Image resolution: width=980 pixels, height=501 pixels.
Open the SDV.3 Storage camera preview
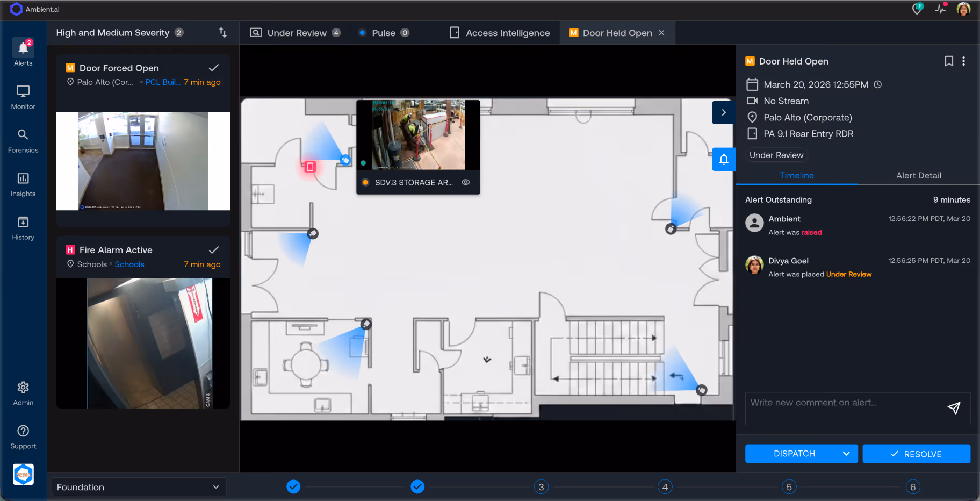[x=418, y=135]
